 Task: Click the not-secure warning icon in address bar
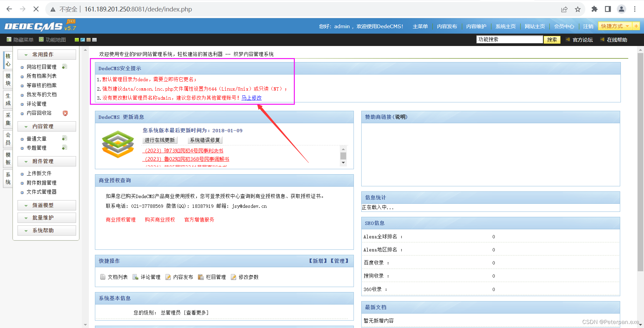[x=53, y=9]
